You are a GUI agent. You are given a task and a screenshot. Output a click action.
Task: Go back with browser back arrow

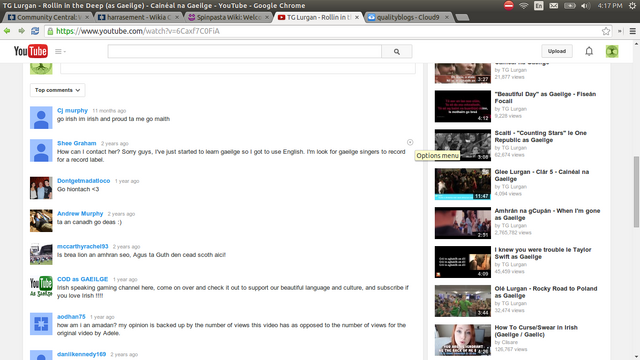(7, 31)
